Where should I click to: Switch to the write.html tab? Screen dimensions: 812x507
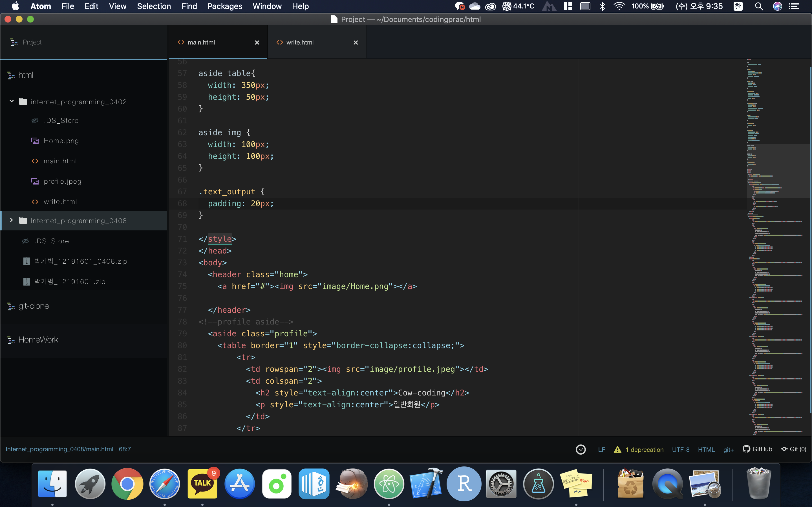tap(300, 43)
